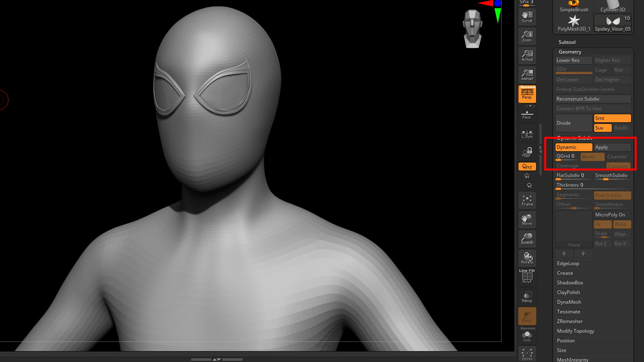Click the camera view head gizmo

pos(473,29)
